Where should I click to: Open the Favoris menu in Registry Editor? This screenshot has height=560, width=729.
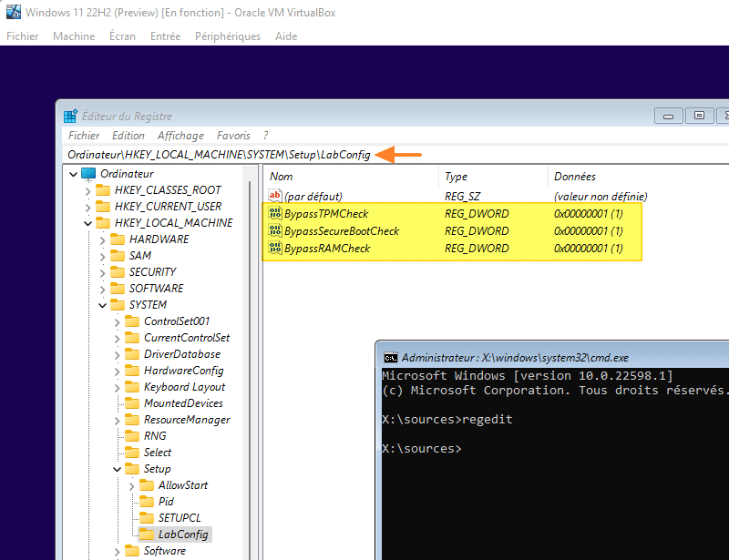(233, 136)
